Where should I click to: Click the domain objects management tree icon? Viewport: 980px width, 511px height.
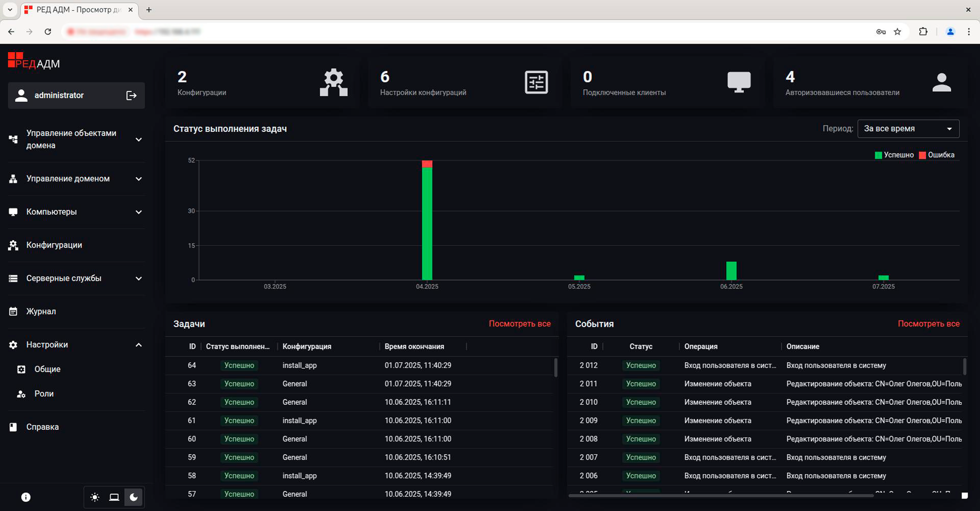click(13, 139)
